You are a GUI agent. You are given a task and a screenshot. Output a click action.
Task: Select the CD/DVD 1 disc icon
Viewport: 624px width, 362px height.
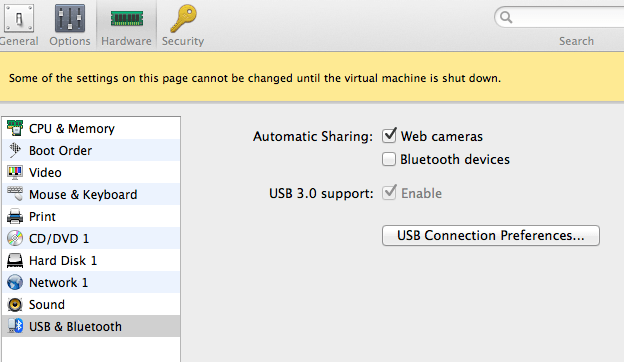[15, 238]
